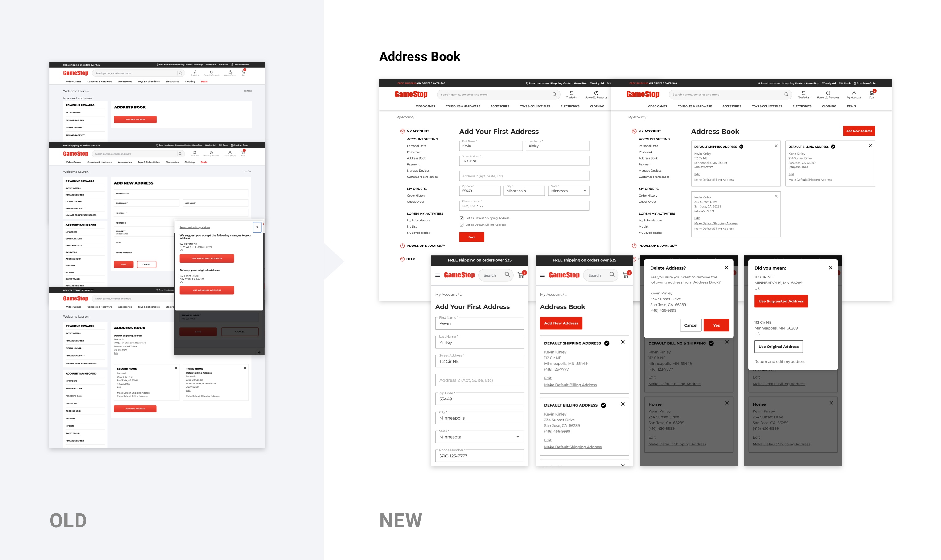Click the GameStop Trade-In icon
This screenshot has height=560, width=941.
(572, 93)
